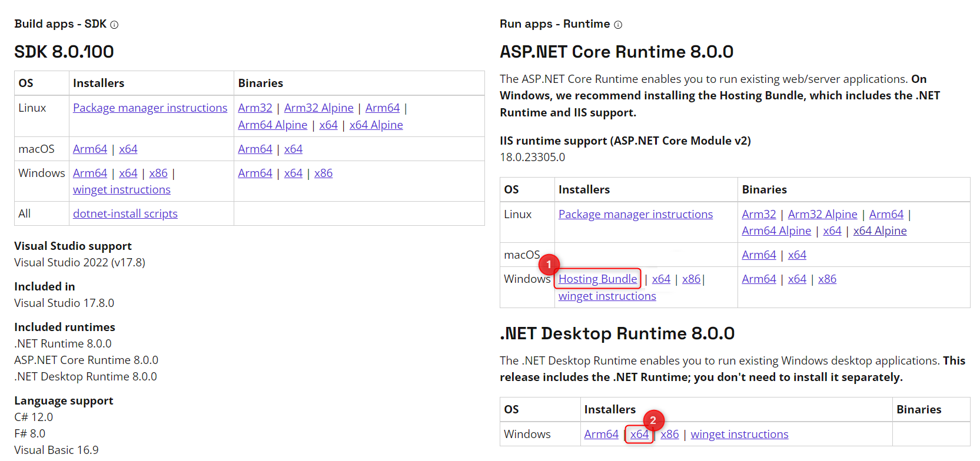The height and width of the screenshot is (461, 980).
Task: Download SDK Linux x64 Alpine binary
Action: [x=376, y=125]
